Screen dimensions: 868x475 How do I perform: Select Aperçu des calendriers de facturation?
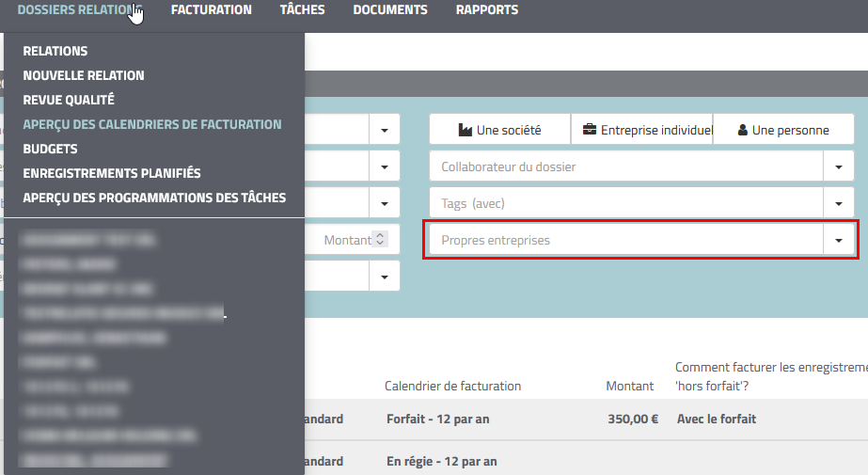(x=152, y=124)
